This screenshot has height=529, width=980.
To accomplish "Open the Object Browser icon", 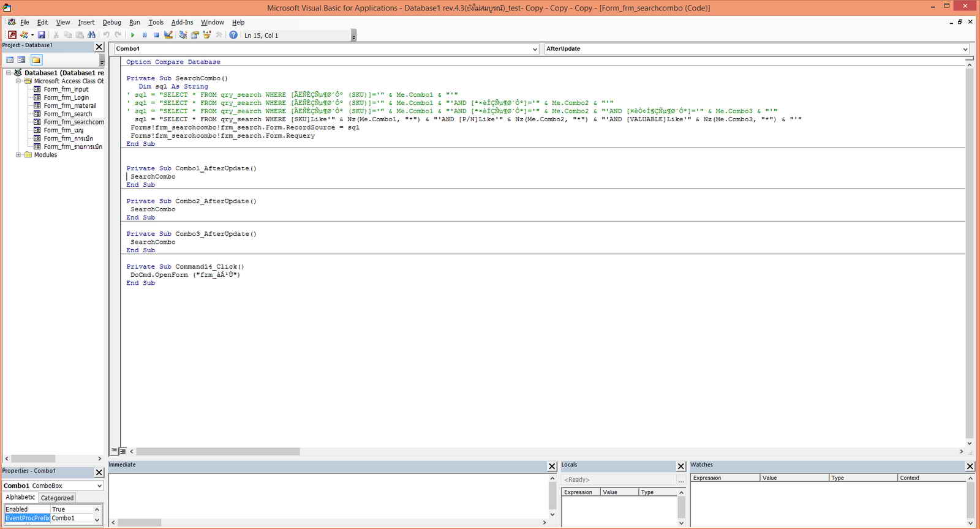I will click(x=207, y=35).
